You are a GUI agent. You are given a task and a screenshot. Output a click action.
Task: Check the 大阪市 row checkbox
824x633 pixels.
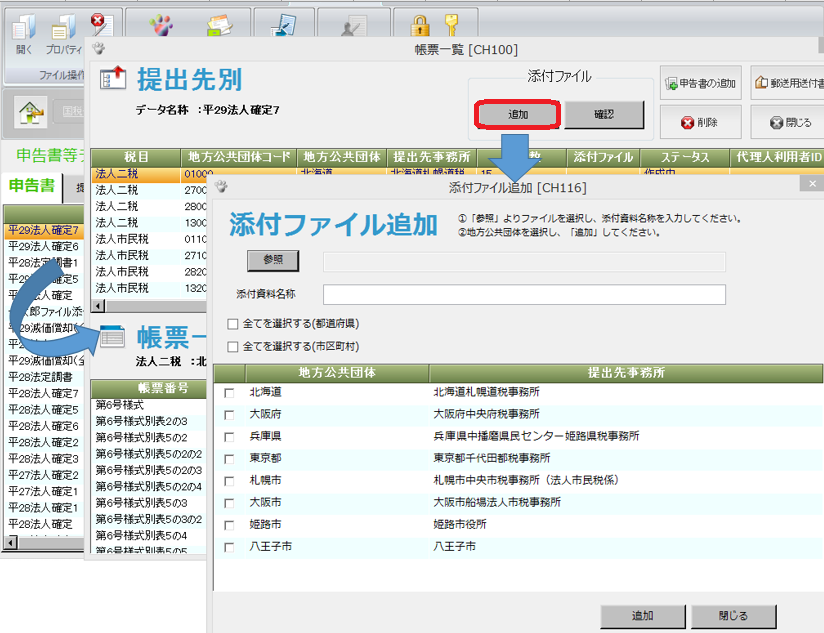pos(229,503)
